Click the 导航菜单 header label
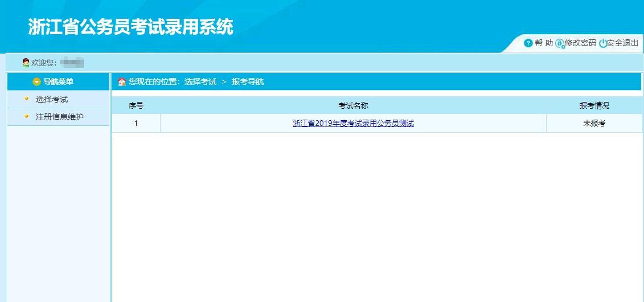The height and width of the screenshot is (302, 644). tap(58, 81)
